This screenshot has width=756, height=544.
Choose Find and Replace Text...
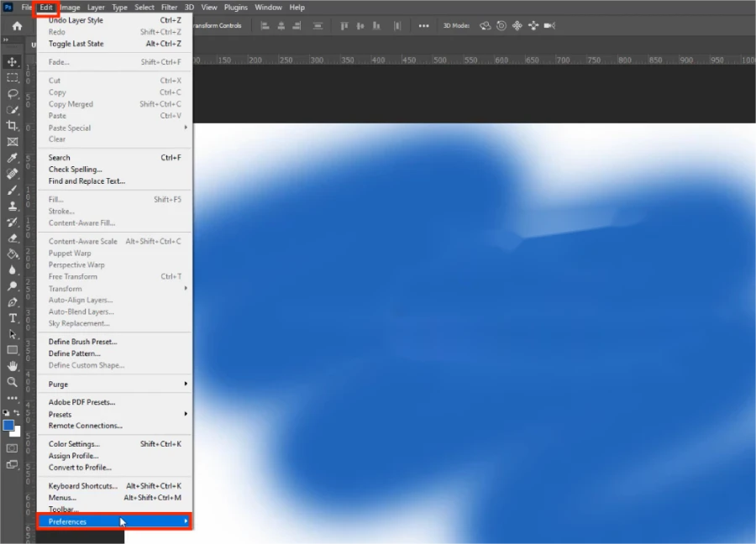(x=115, y=181)
